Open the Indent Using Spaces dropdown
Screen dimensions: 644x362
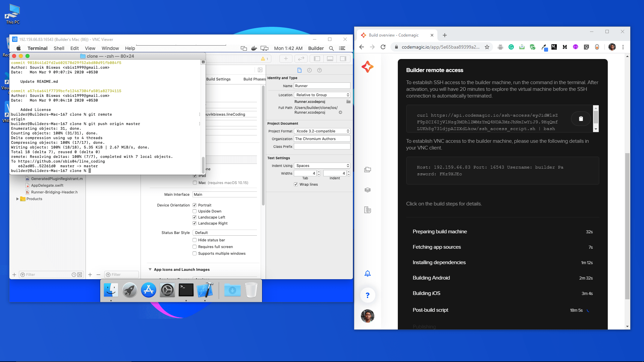[x=322, y=166]
